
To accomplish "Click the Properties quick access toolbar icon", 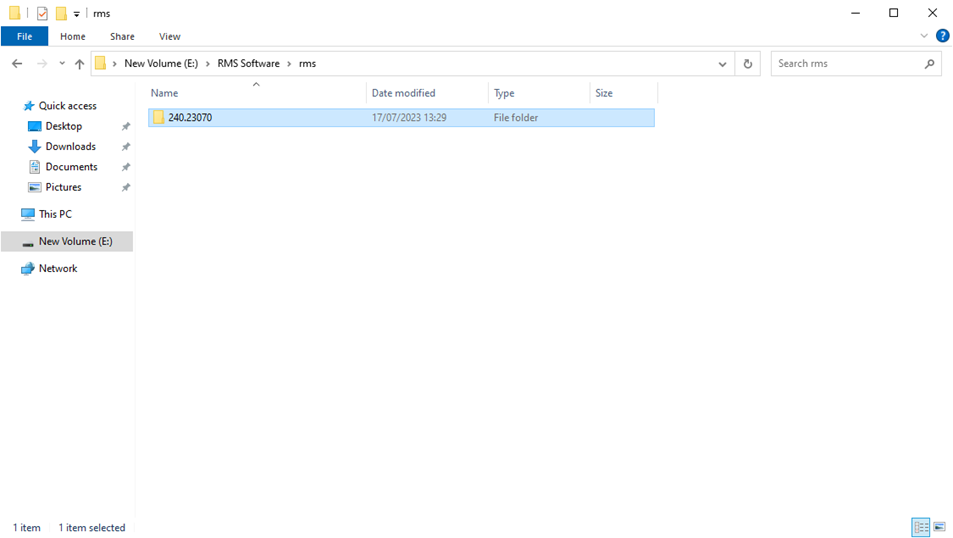I will (x=42, y=13).
